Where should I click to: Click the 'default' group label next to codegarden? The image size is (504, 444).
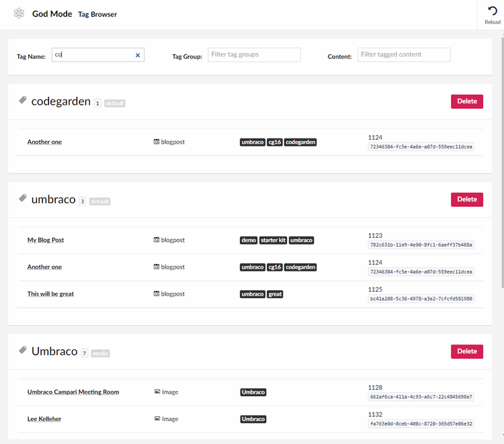pos(115,103)
